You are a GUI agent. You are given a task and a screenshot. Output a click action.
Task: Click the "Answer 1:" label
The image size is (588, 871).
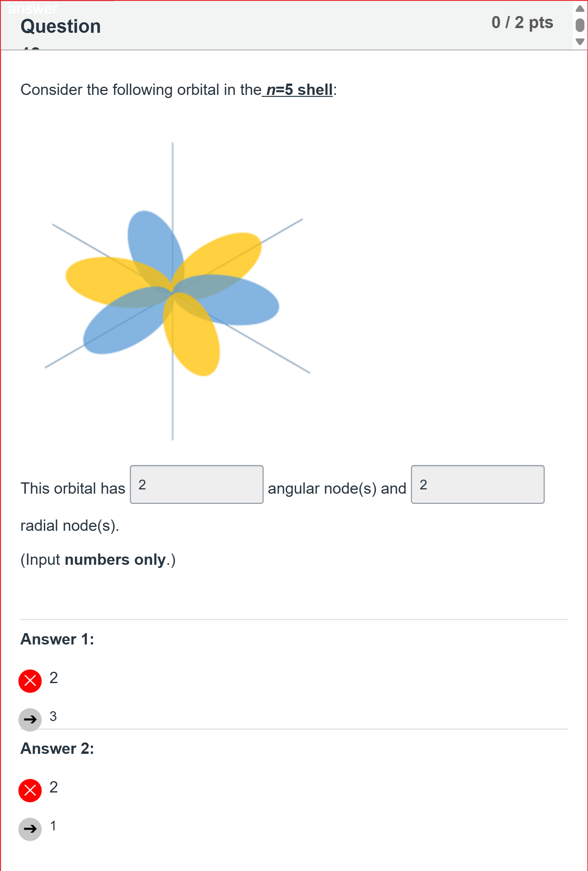coord(57,639)
